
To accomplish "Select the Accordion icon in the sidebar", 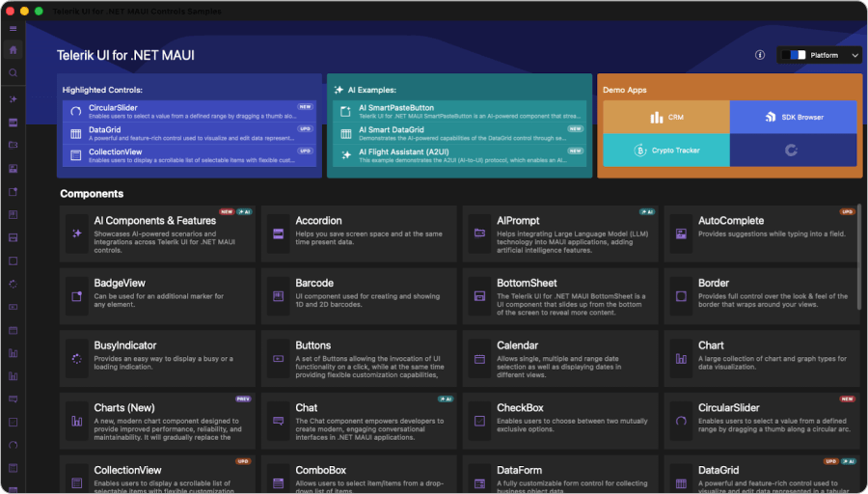I will (14, 123).
